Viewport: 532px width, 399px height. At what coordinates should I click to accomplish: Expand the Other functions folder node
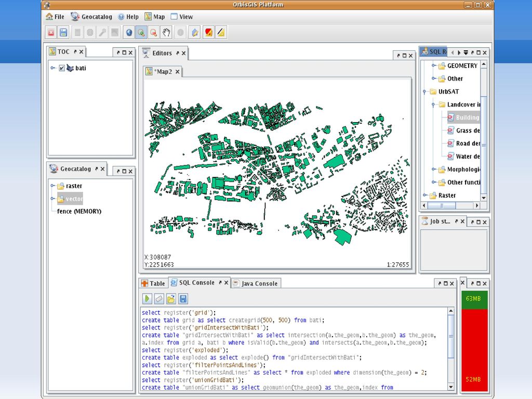click(434, 182)
